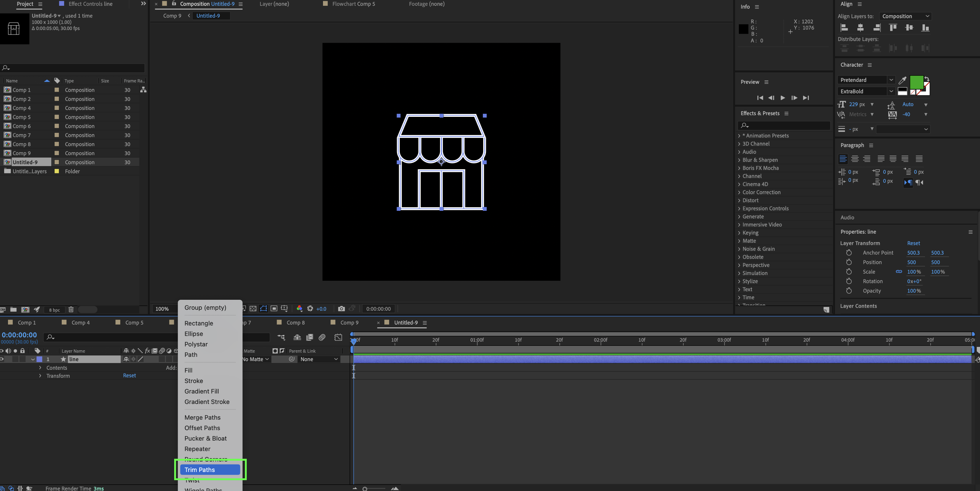Click the trash icon in the Project panel
This screenshot has width=980, height=491.
point(71,309)
